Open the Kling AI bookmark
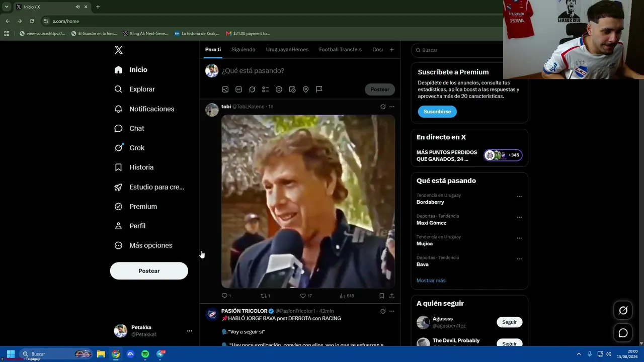This screenshot has width=644, height=362. pyautogui.click(x=145, y=34)
